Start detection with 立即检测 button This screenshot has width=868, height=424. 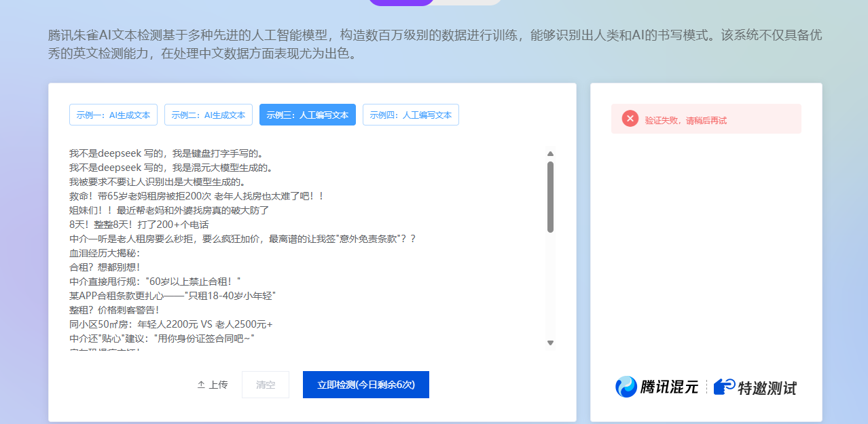[366, 385]
